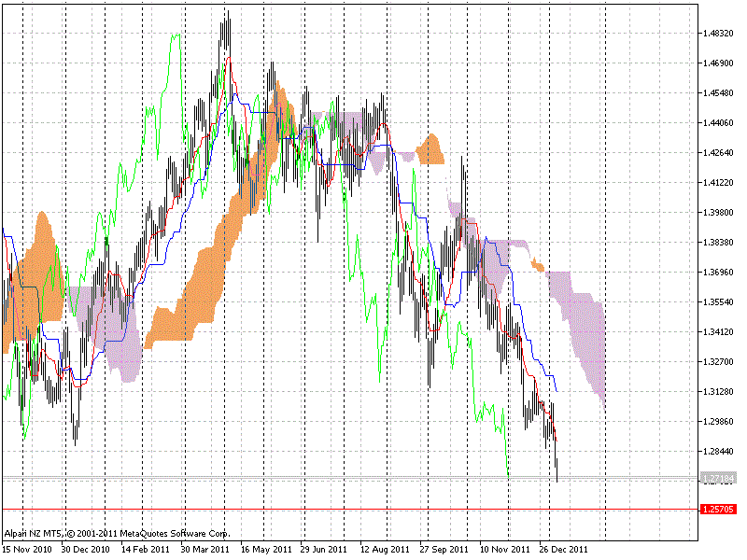Click the 1.44060 price axis label
This screenshot has width=747, height=560.
coord(721,123)
